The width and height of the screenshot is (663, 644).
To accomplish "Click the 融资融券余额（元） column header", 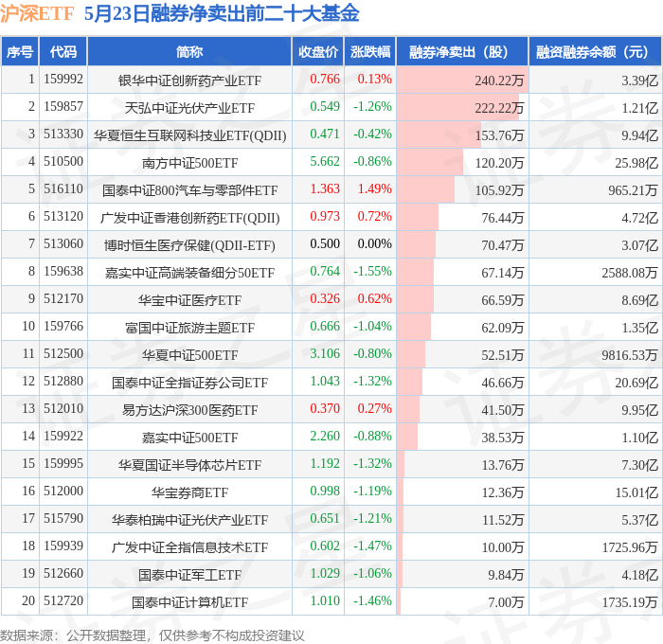I will [x=595, y=51].
